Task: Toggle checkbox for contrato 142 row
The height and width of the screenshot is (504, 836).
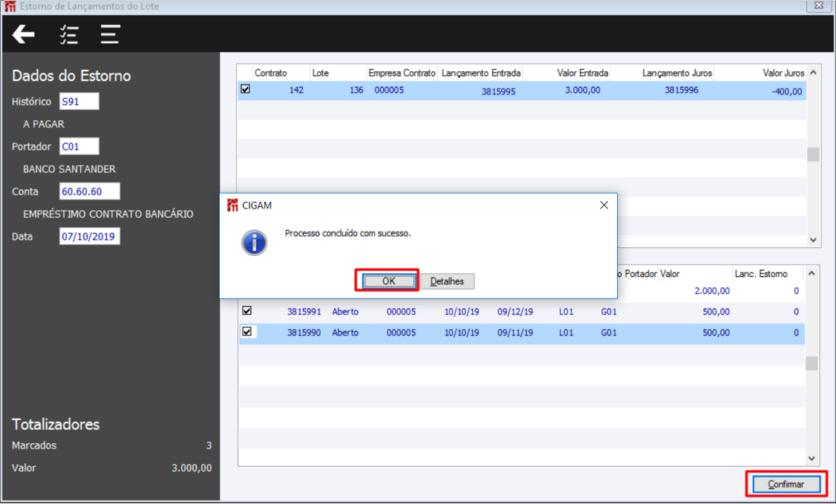Action: click(x=245, y=89)
